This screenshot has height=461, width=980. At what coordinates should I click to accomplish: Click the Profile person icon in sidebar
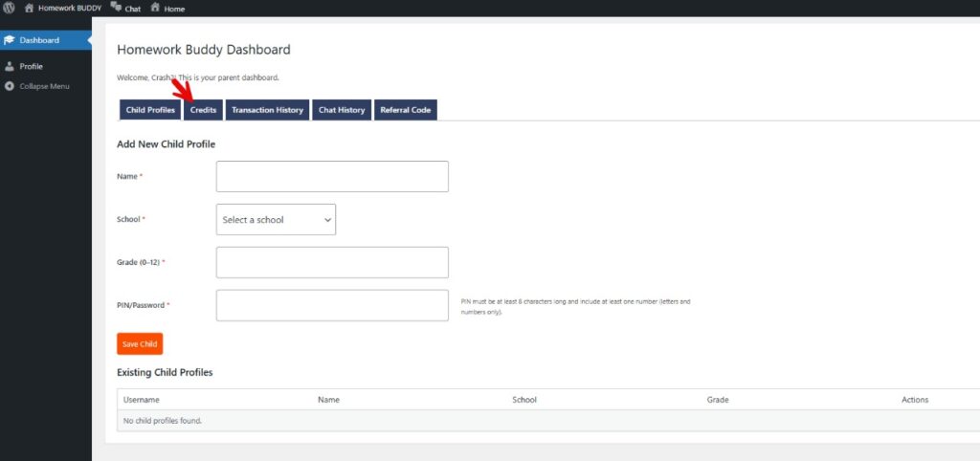(x=10, y=66)
